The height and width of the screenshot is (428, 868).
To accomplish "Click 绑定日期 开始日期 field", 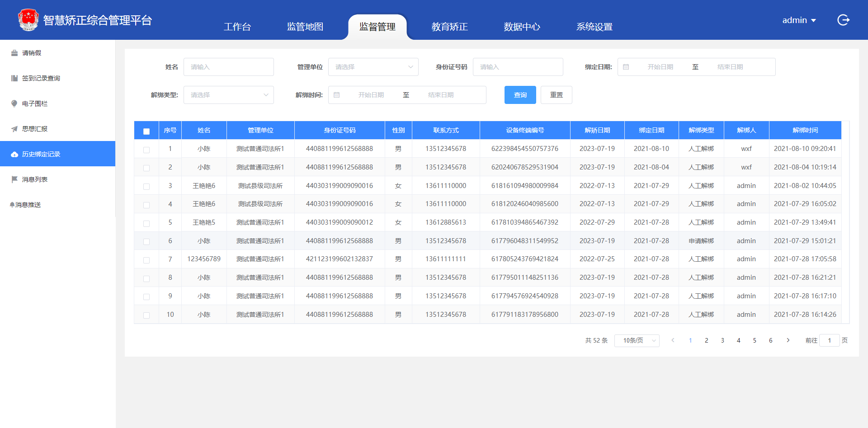I will tap(660, 67).
